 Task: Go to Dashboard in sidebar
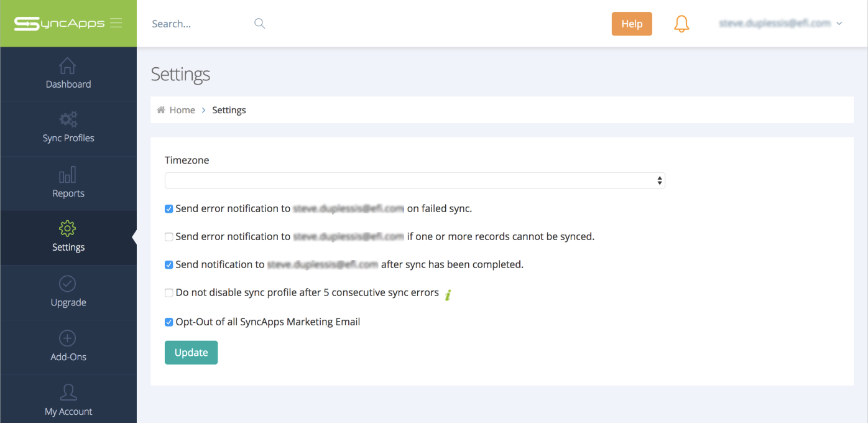coord(68,75)
